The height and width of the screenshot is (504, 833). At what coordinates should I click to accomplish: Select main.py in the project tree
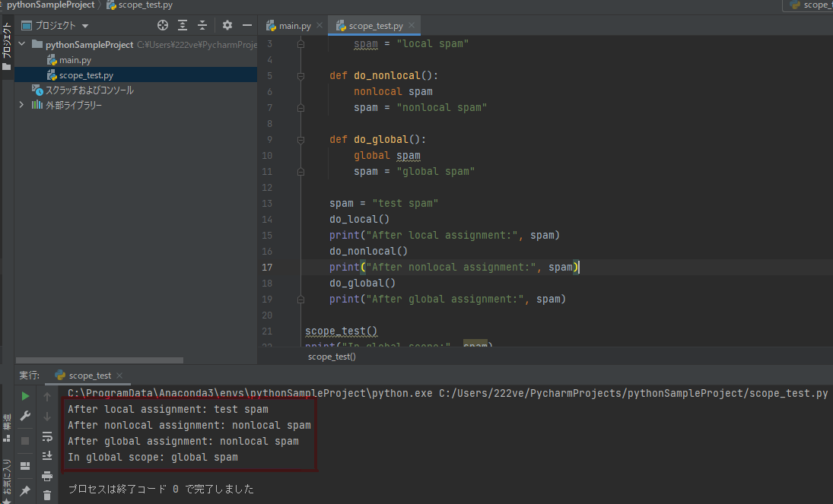coord(75,60)
